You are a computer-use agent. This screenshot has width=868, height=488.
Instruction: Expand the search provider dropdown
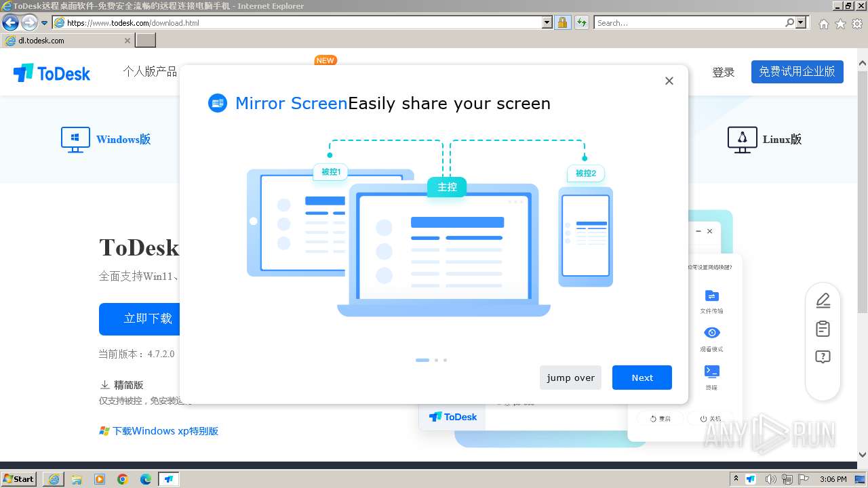pos(802,22)
